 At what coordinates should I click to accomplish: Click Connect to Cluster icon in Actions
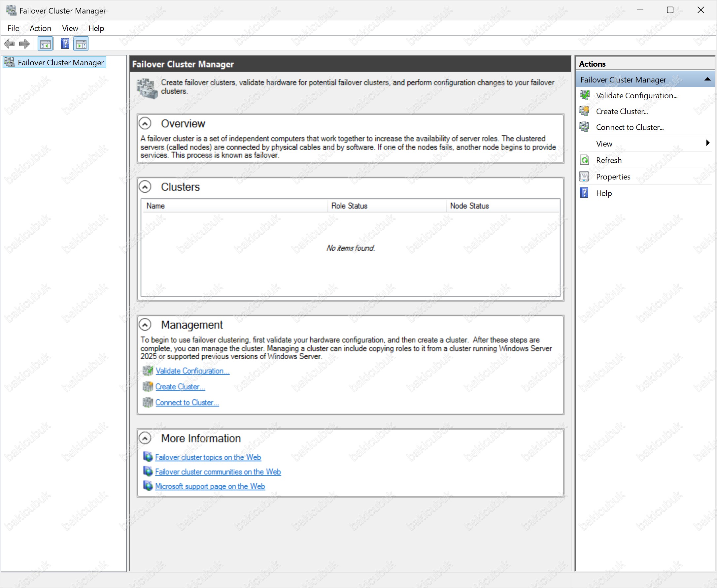[585, 127]
